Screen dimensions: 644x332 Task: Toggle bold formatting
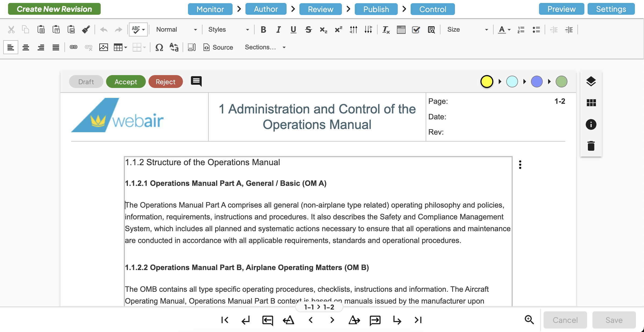click(x=263, y=29)
